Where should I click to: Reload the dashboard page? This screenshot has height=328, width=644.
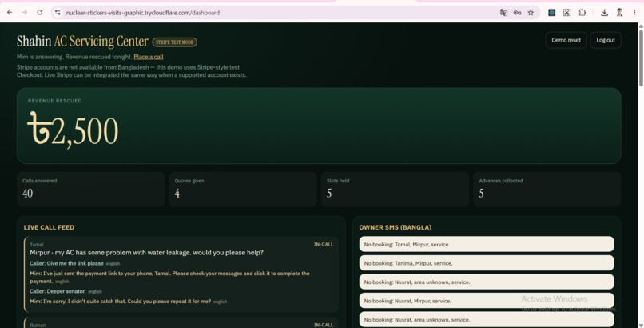tap(39, 13)
